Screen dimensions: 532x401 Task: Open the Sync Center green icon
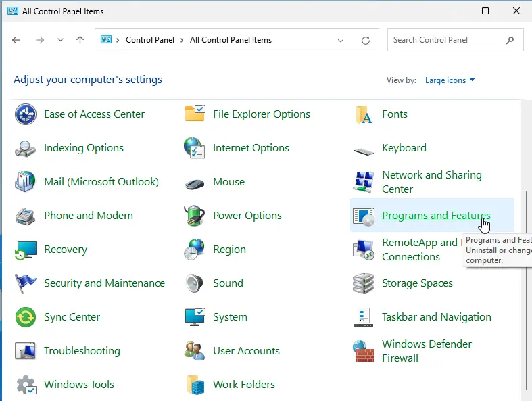[26, 317]
